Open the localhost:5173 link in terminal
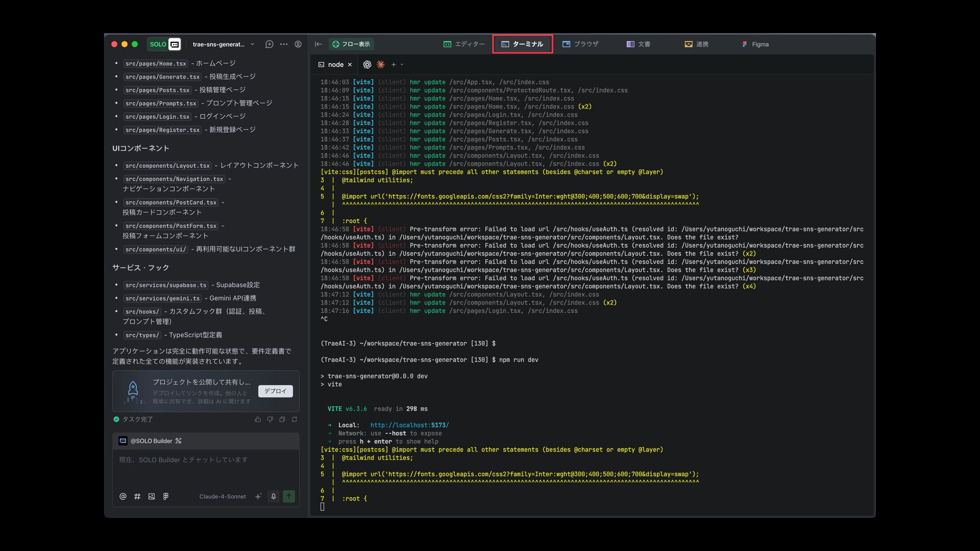 (x=409, y=425)
